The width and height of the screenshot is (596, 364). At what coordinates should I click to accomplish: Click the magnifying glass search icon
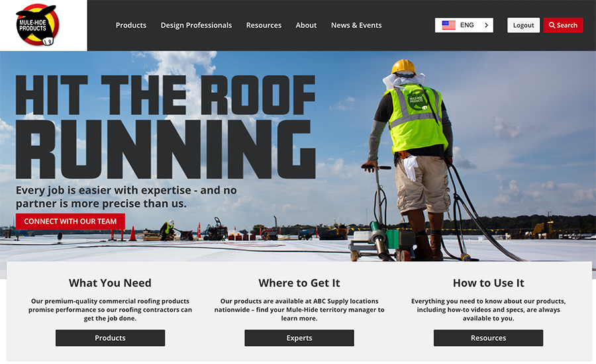click(552, 25)
